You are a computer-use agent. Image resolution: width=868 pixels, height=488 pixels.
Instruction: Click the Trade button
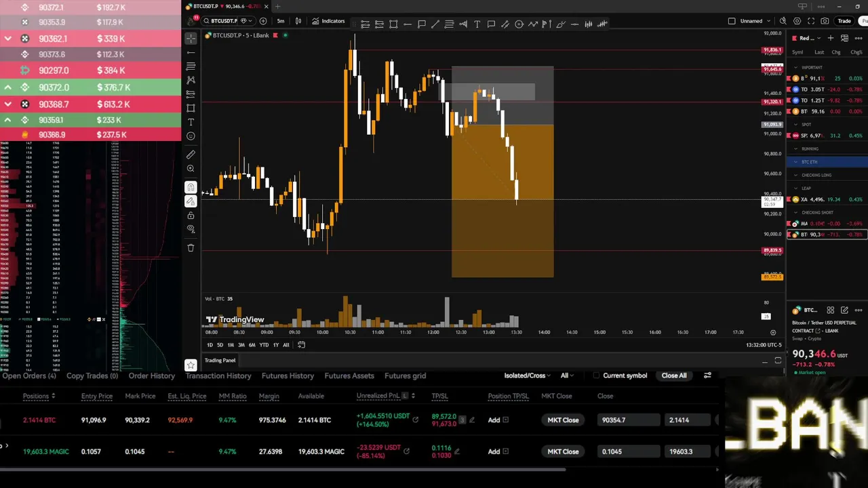(844, 21)
